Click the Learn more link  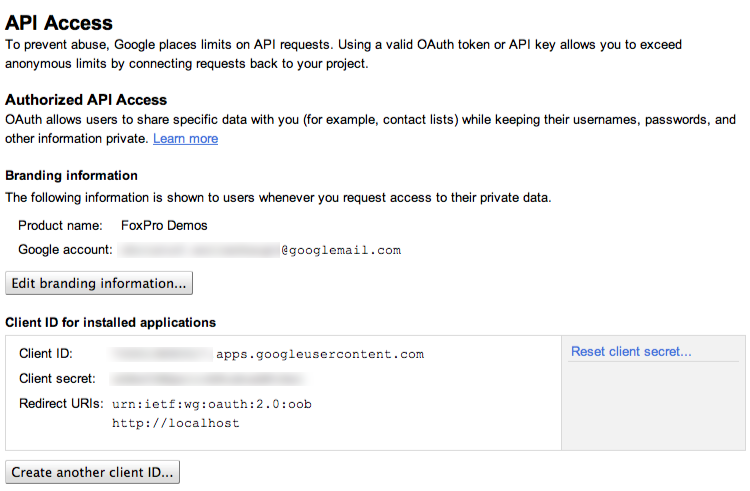coord(185,139)
